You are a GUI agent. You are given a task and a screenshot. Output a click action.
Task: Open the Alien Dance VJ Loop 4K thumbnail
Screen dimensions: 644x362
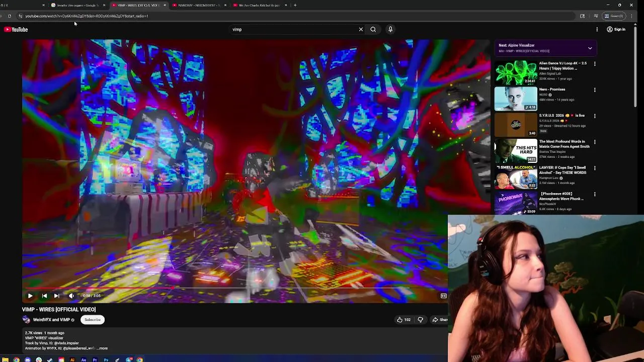tap(516, 72)
